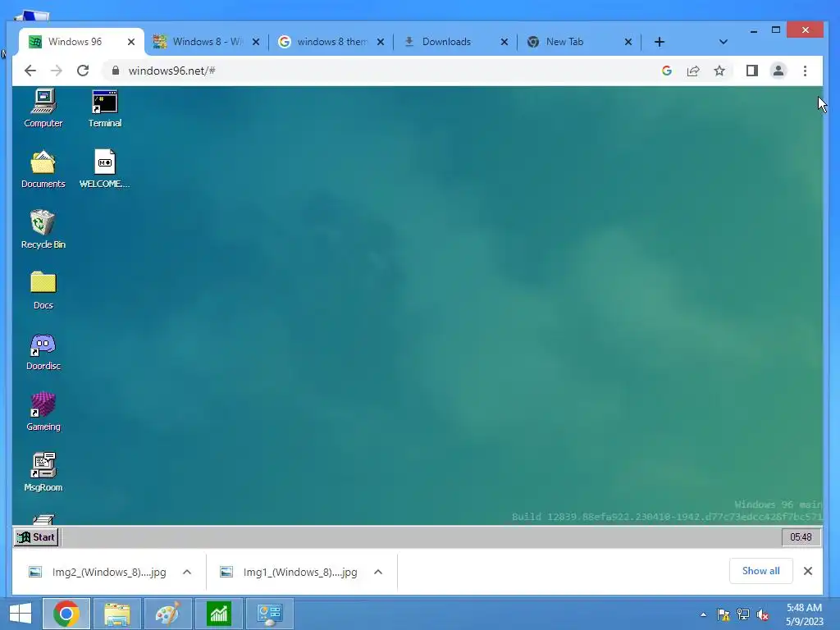Image resolution: width=840 pixels, height=630 pixels.
Task: Click the network tray icon
Action: click(743, 614)
